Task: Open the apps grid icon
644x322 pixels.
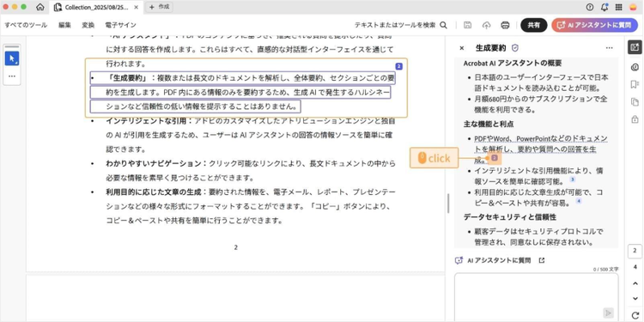Action: pyautogui.click(x=618, y=7)
